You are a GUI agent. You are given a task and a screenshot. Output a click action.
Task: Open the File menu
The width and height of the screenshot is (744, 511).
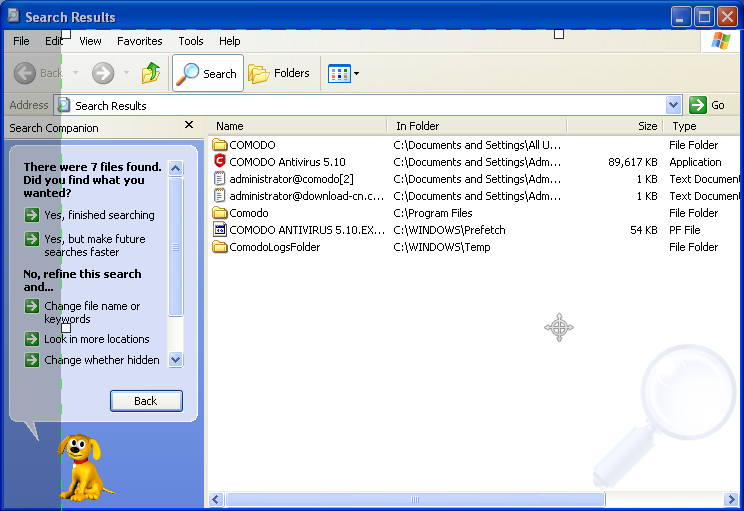click(x=21, y=41)
